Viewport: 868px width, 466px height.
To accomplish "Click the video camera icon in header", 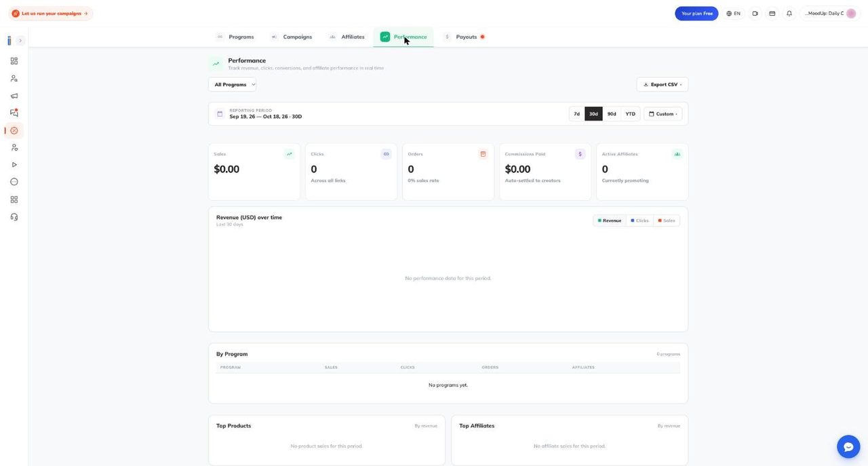I will 755,14.
